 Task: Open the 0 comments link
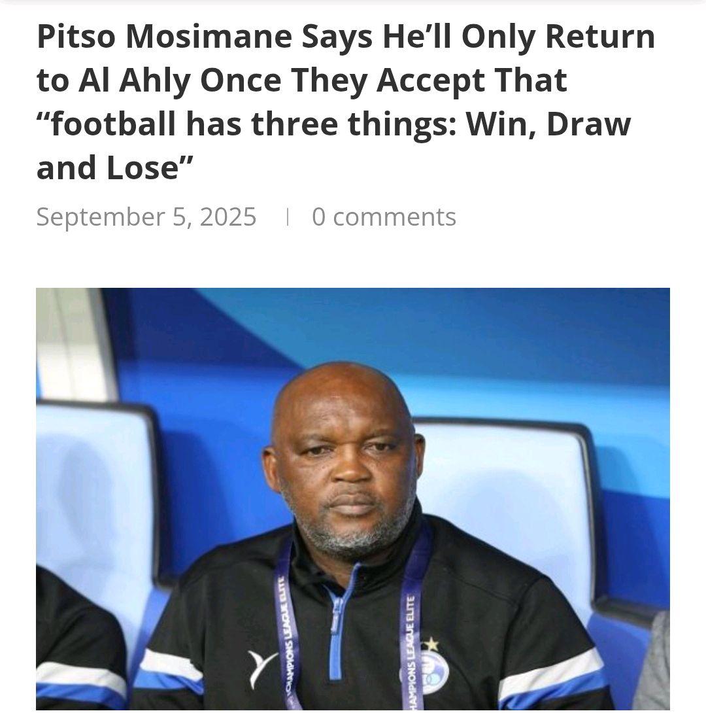pyautogui.click(x=384, y=217)
